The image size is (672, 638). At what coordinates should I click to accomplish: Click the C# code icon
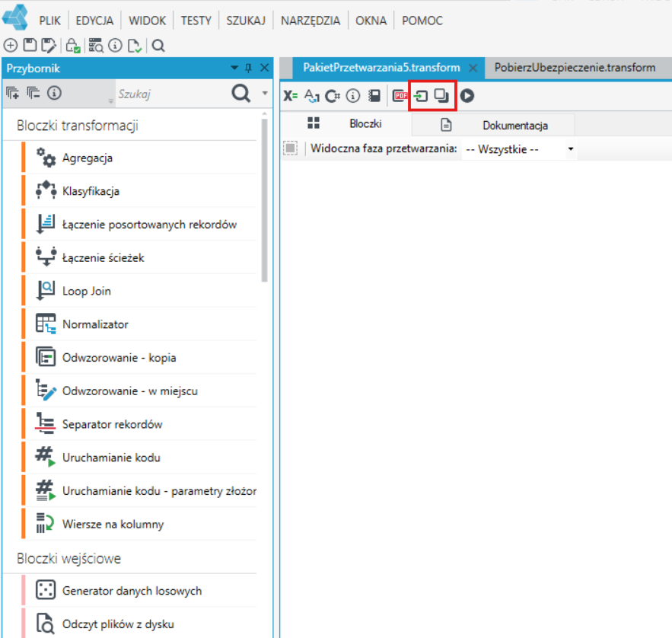[x=332, y=96]
